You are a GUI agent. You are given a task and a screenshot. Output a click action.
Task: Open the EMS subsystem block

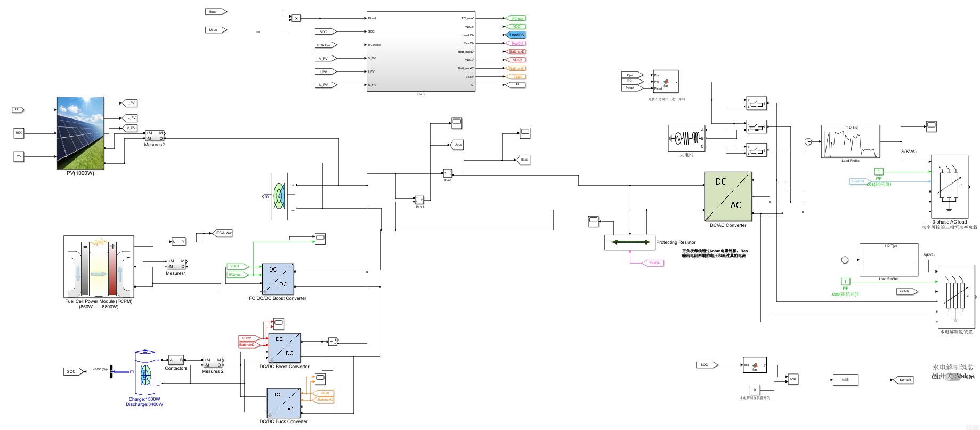pos(420,51)
